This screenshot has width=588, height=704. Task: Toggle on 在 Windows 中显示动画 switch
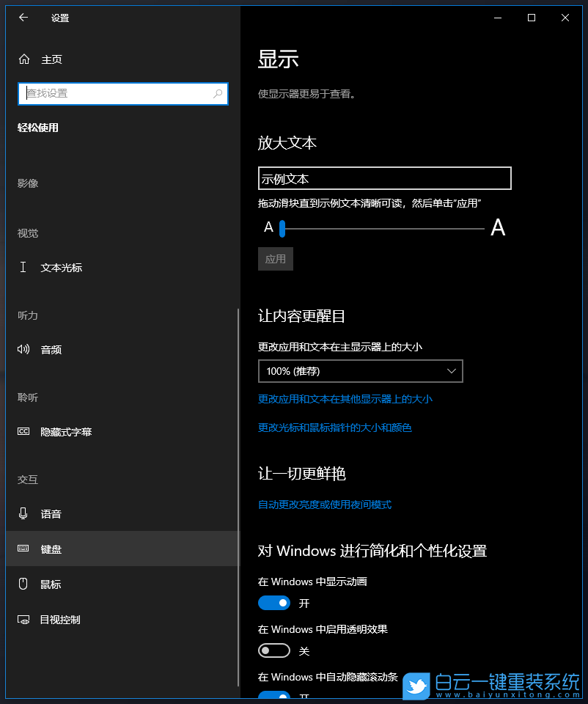[x=274, y=603]
